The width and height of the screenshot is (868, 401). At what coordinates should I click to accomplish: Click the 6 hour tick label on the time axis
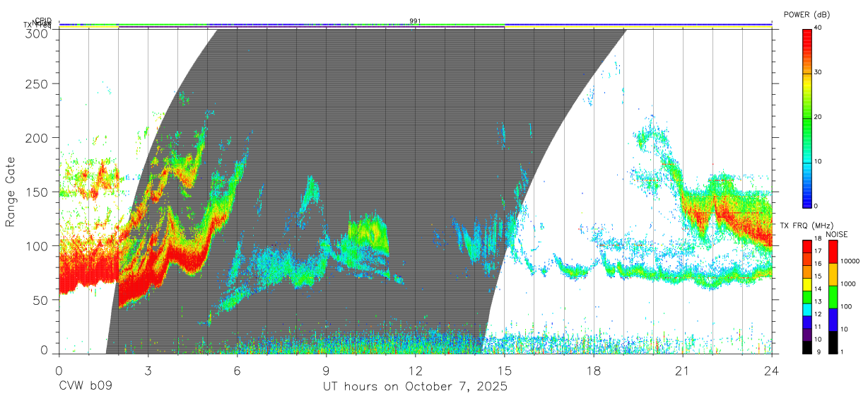point(237,370)
